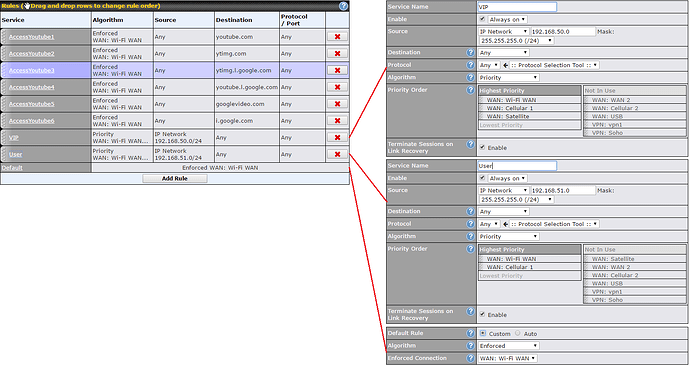Image resolution: width=690 pixels, height=366 pixels.
Task: Open Terminate Sessions help in User panel
Action: (x=470, y=311)
